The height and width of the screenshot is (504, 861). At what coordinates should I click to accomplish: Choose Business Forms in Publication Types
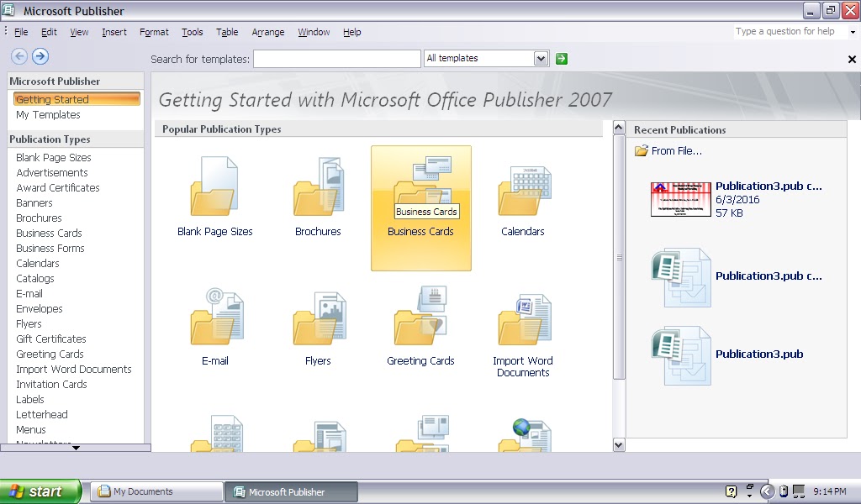tap(50, 248)
